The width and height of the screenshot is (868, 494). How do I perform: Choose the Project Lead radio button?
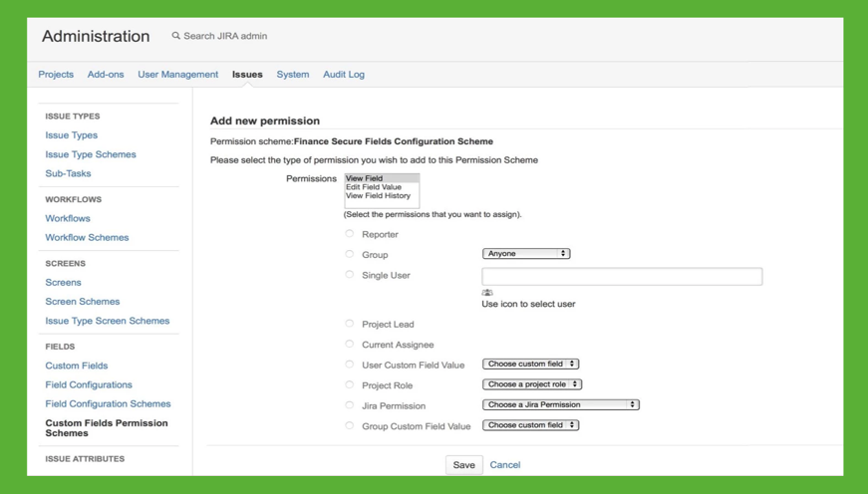click(350, 324)
